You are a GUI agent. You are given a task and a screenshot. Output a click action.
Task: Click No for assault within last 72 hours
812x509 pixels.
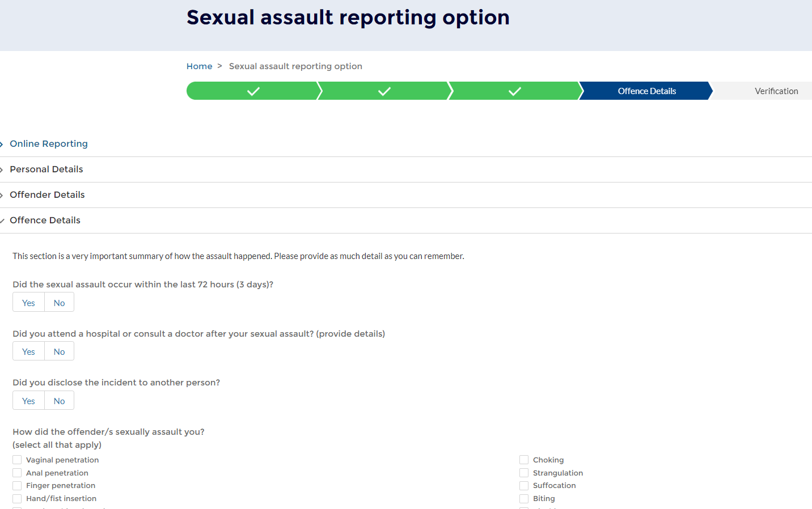point(58,302)
